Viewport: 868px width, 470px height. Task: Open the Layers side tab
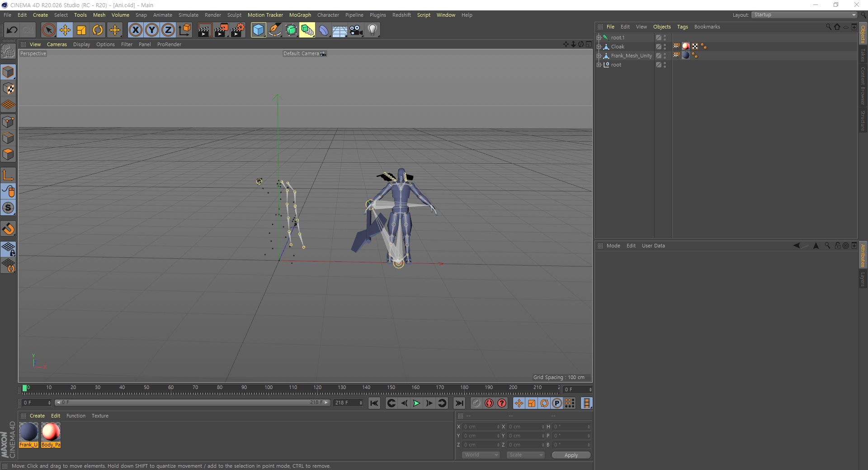(x=863, y=279)
